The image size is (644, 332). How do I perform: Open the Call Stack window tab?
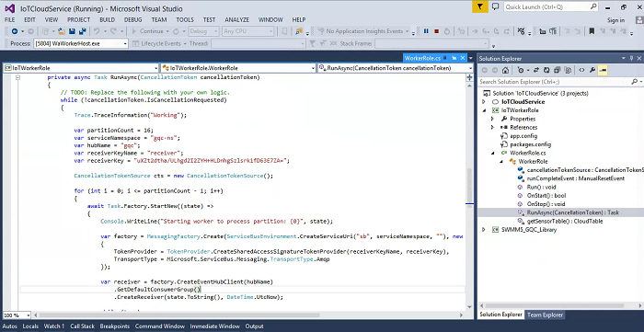coord(82,326)
